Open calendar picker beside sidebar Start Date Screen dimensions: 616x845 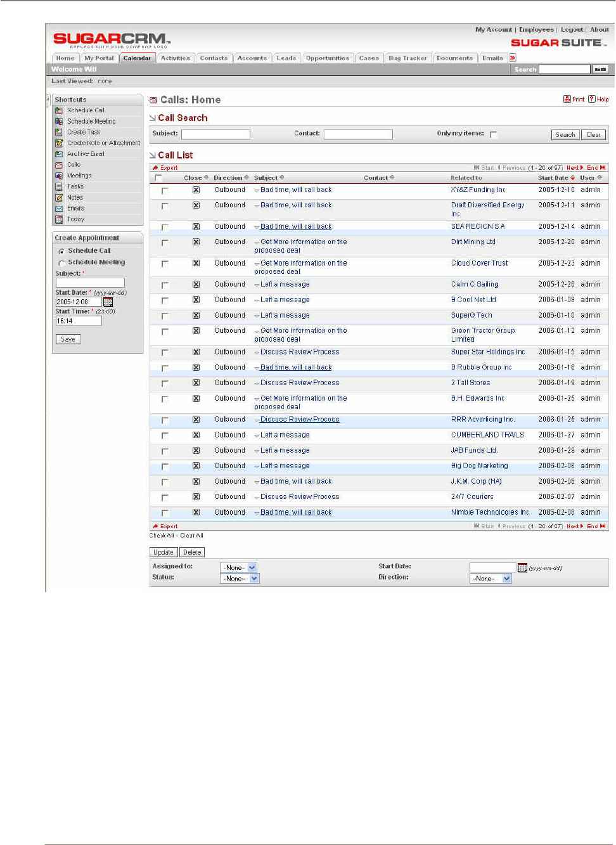(x=108, y=302)
